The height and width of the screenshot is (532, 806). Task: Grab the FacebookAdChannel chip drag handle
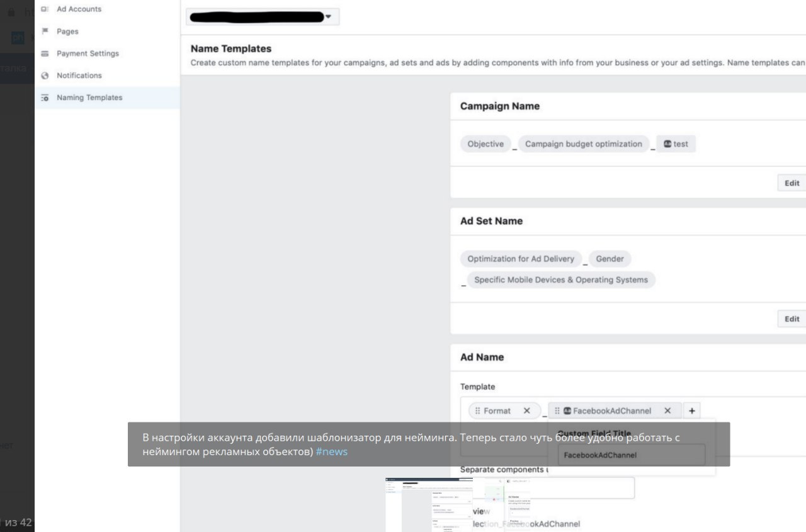tap(557, 410)
